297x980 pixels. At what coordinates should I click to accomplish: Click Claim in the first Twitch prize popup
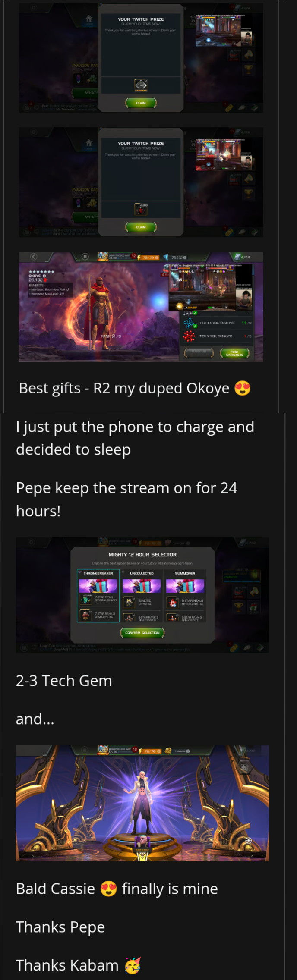click(141, 103)
